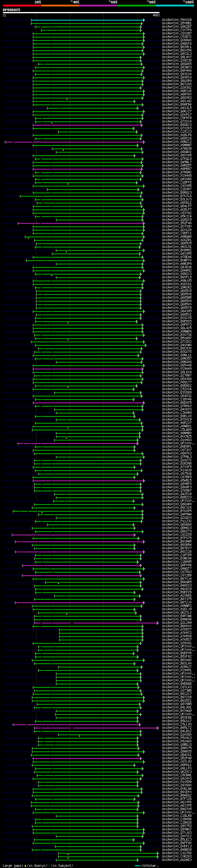Open hit UniRef100_Q8L907

(177, 57)
